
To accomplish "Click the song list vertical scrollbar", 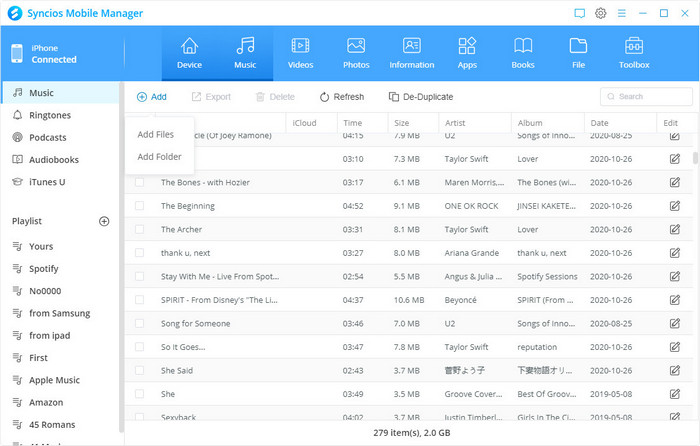I will [x=695, y=158].
